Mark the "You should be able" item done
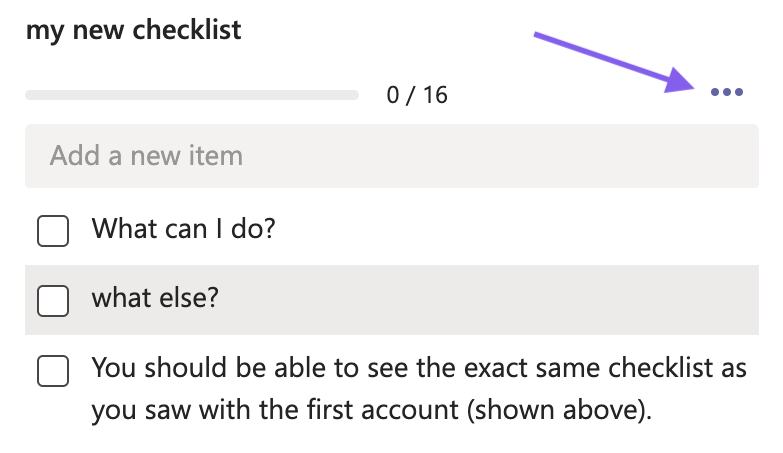Viewport: 783px width, 453px height. coord(53,372)
